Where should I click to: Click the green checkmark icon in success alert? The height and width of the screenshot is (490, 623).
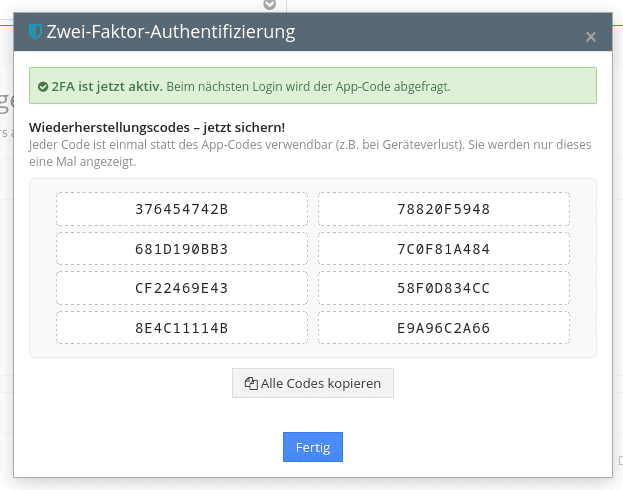pos(43,87)
